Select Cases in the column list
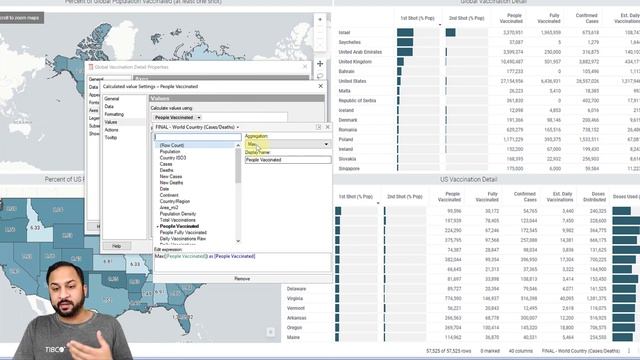Viewport: 640px width, 360px height. 166,164
